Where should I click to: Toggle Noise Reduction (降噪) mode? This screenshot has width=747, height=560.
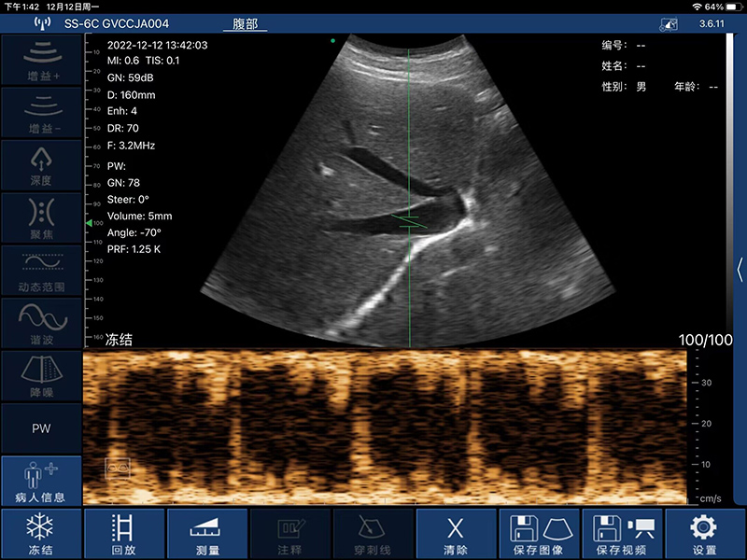click(x=41, y=375)
